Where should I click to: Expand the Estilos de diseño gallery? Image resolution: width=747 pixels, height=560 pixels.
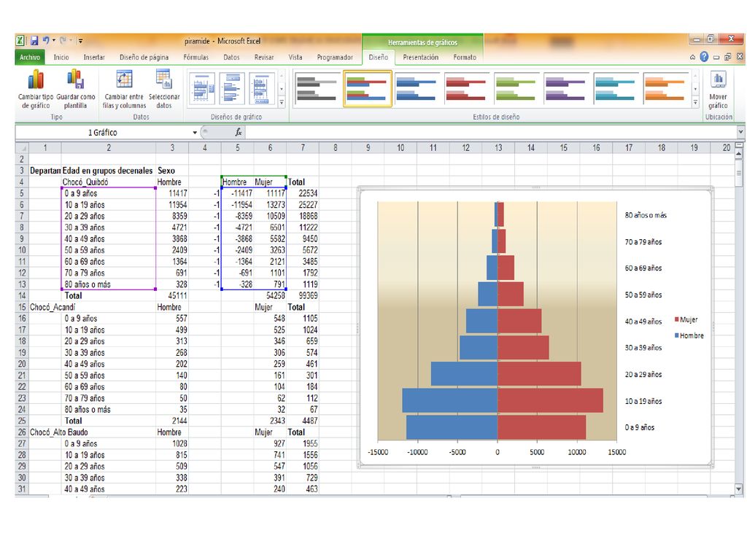pos(695,102)
